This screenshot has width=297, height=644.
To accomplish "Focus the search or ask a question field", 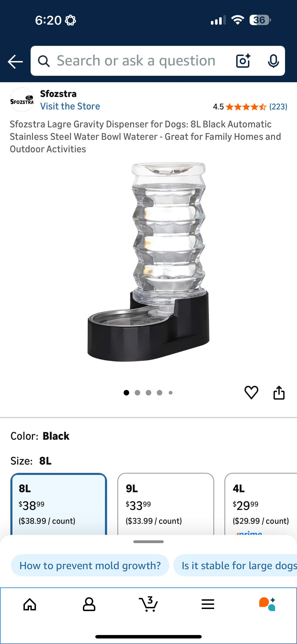I will coord(136,61).
